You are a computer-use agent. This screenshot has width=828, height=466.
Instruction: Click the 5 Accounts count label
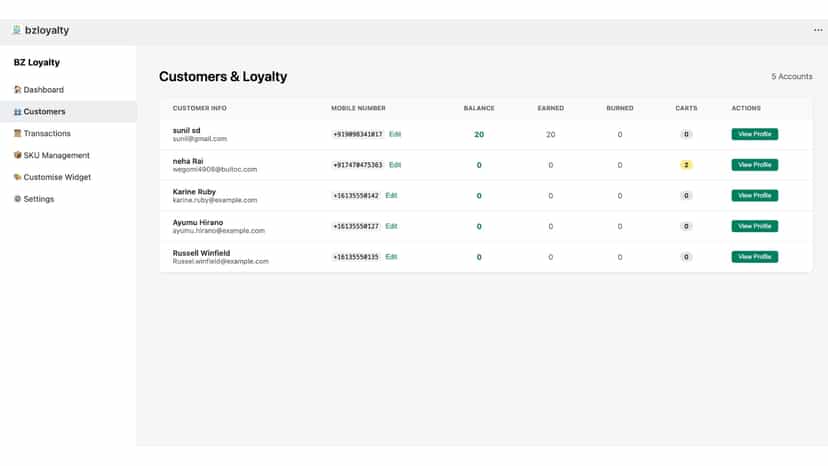[x=792, y=77]
